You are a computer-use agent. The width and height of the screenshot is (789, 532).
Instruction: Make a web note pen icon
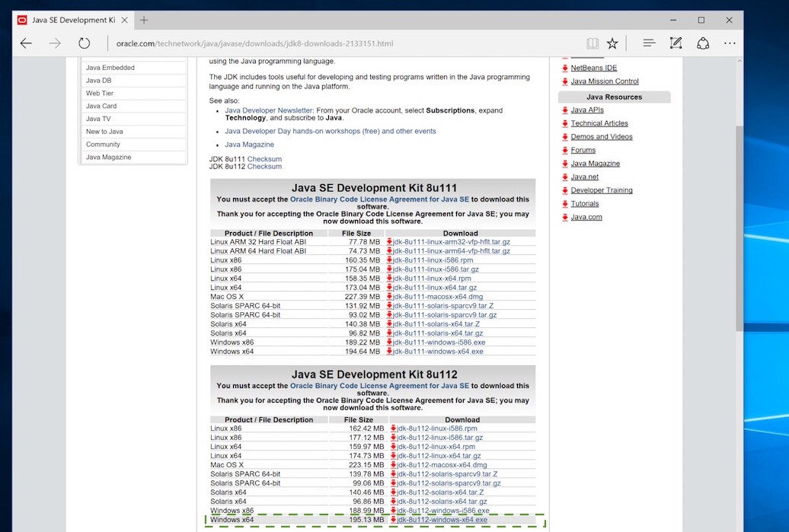coord(676,43)
